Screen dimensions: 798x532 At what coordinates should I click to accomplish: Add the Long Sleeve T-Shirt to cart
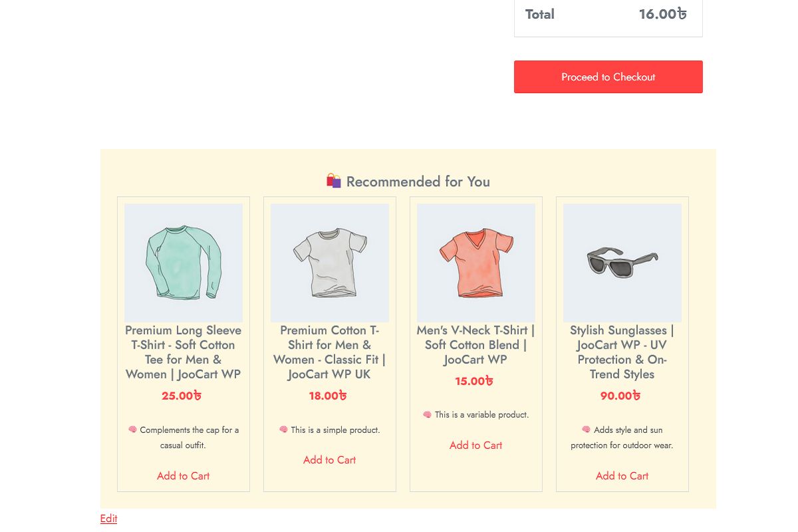pos(183,476)
